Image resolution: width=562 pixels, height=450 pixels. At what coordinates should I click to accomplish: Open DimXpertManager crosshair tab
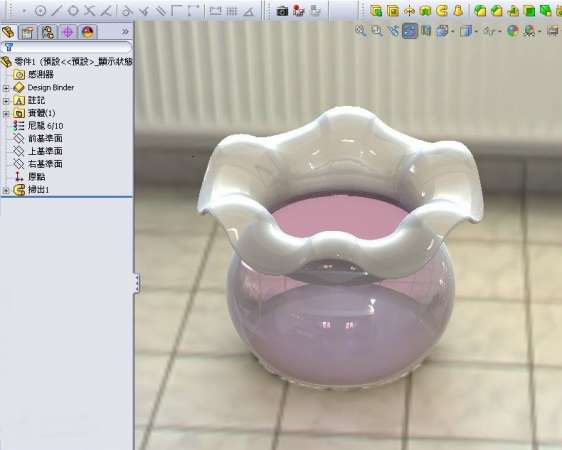click(67, 32)
